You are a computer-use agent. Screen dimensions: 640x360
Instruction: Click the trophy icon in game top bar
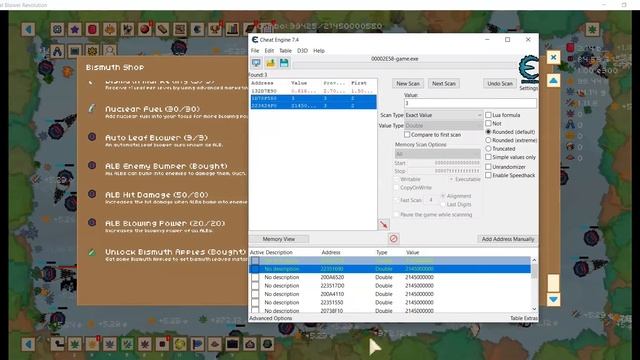tap(215, 29)
